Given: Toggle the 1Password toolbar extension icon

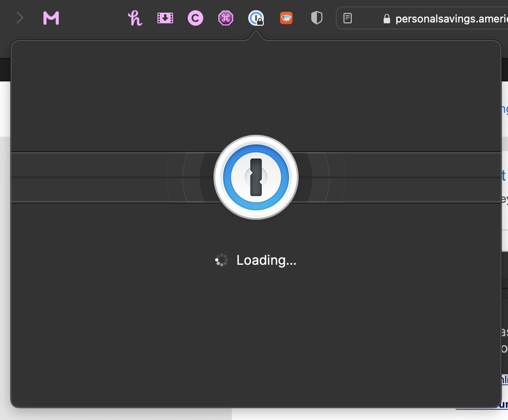Looking at the screenshot, I should click(256, 18).
